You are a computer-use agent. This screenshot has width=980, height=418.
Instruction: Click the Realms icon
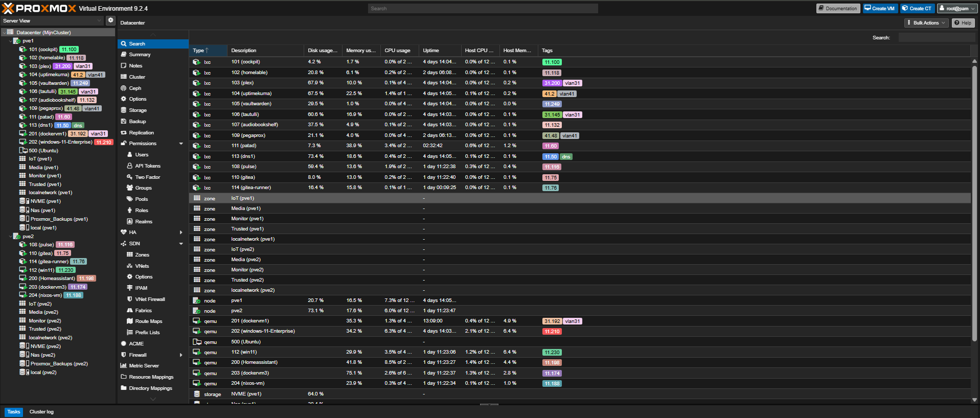[x=130, y=222]
